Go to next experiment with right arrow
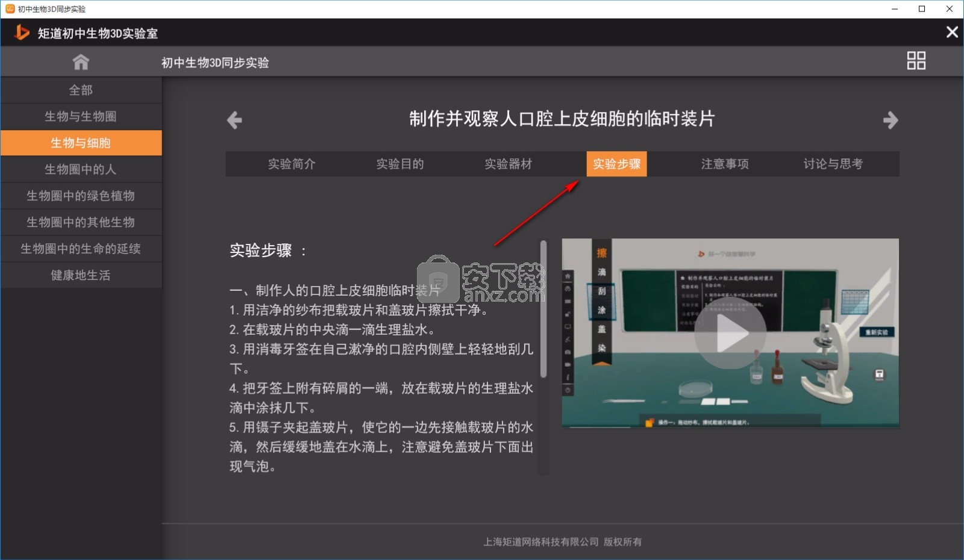 [x=890, y=120]
